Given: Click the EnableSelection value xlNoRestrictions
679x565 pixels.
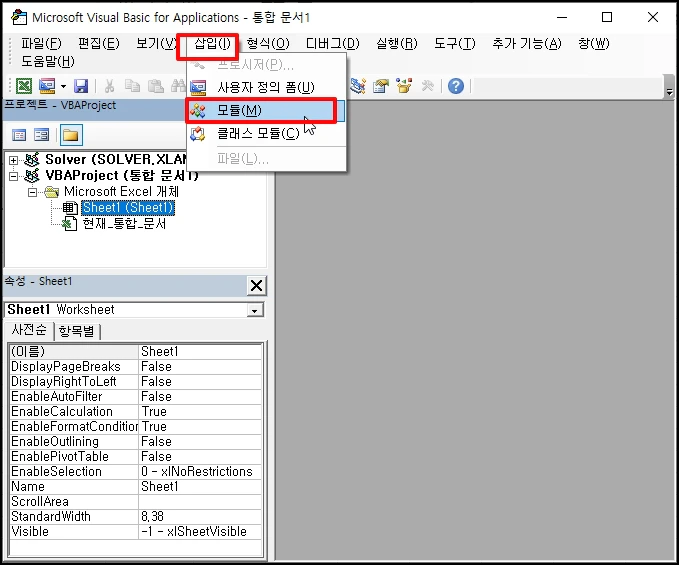Looking at the screenshot, I should pyautogui.click(x=200, y=471).
